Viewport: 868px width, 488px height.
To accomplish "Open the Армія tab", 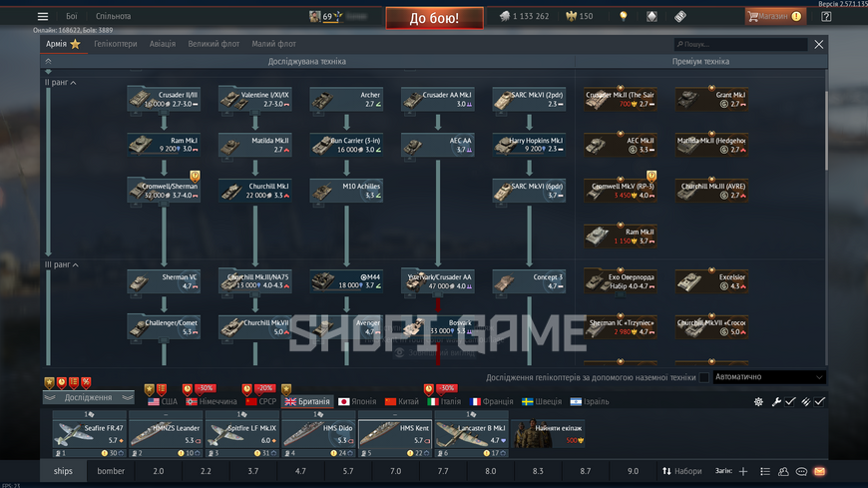I will tap(63, 44).
